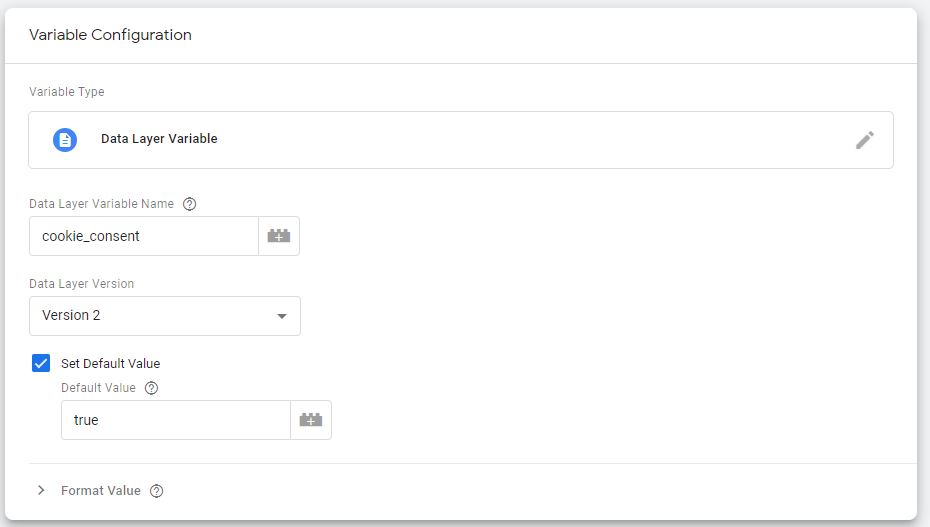Open the Data Layer Version dropdown

pos(165,316)
